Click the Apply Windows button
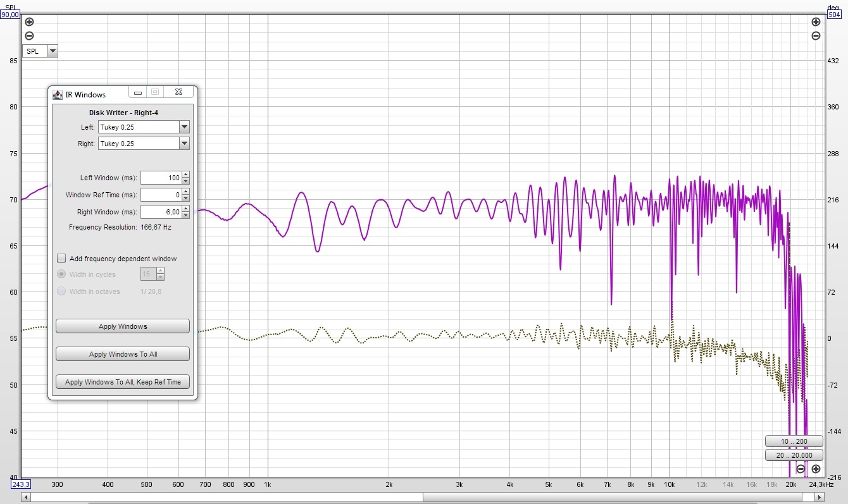The height and width of the screenshot is (504, 848). (123, 326)
